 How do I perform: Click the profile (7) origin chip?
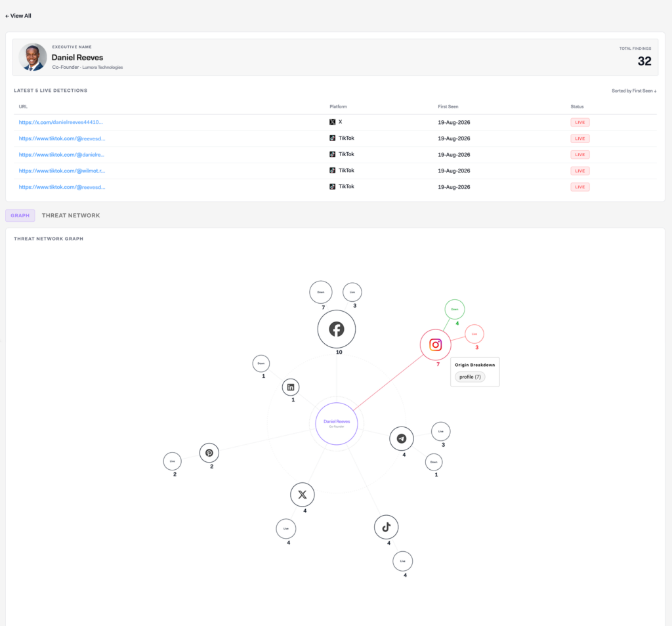click(470, 377)
